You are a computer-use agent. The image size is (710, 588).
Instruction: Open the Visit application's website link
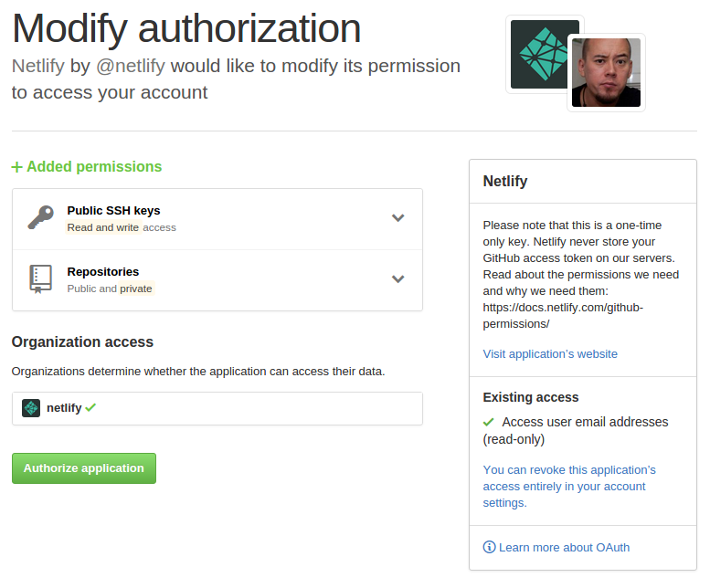point(550,354)
